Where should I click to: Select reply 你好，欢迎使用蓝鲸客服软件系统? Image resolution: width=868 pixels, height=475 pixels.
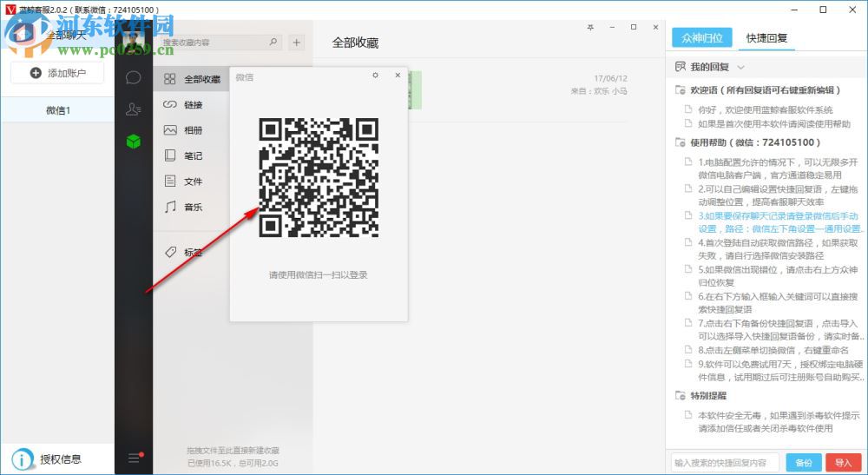coord(765,109)
